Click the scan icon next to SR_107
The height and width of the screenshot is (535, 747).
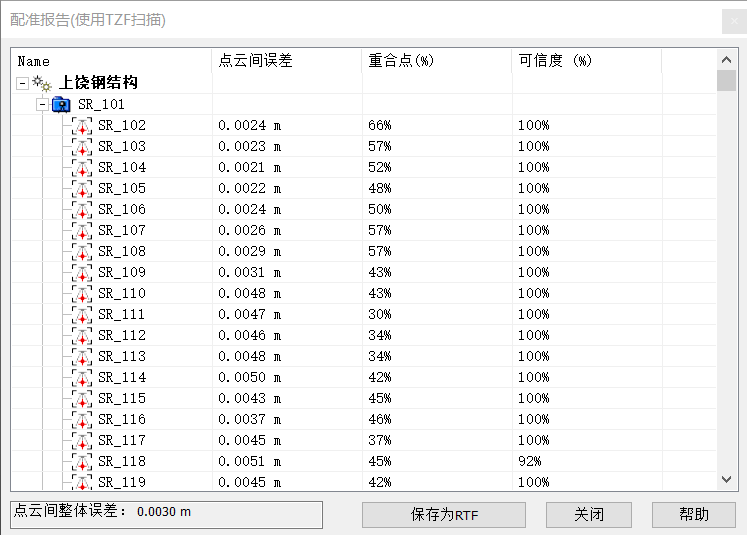pyautogui.click(x=82, y=231)
